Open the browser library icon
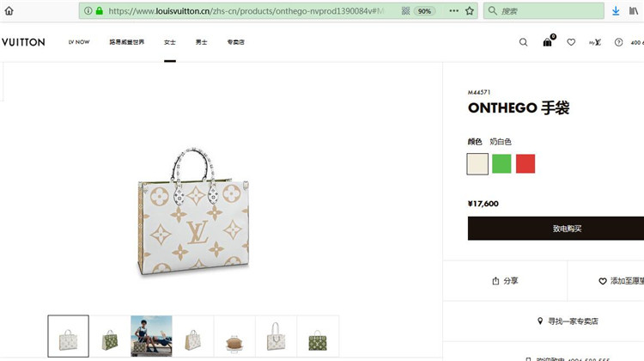Viewport: 644px width, 361px height. (x=634, y=11)
